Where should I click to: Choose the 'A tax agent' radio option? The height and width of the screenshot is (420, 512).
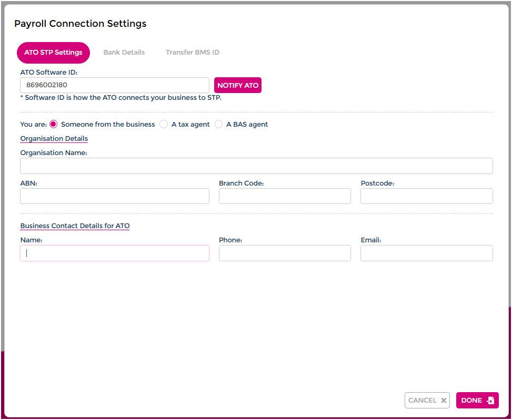coord(164,125)
